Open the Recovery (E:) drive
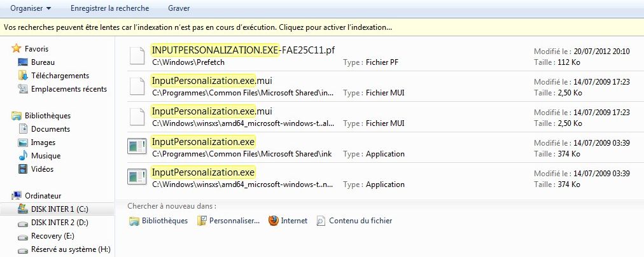This screenshot has height=257, width=644. pos(53,236)
